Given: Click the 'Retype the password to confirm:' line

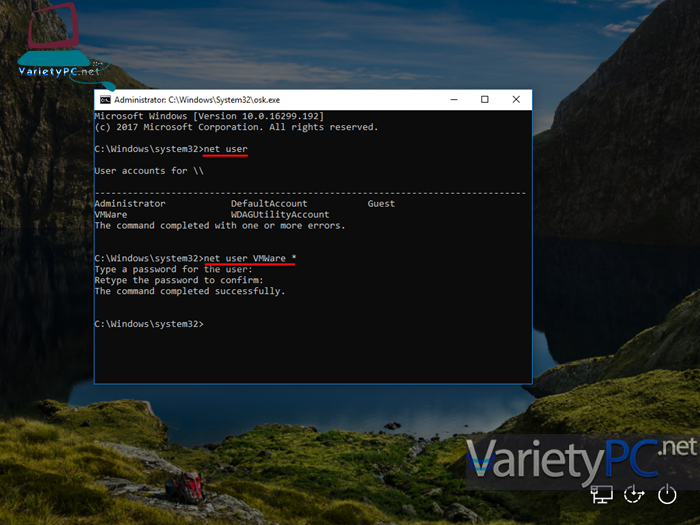Looking at the screenshot, I should (x=179, y=280).
